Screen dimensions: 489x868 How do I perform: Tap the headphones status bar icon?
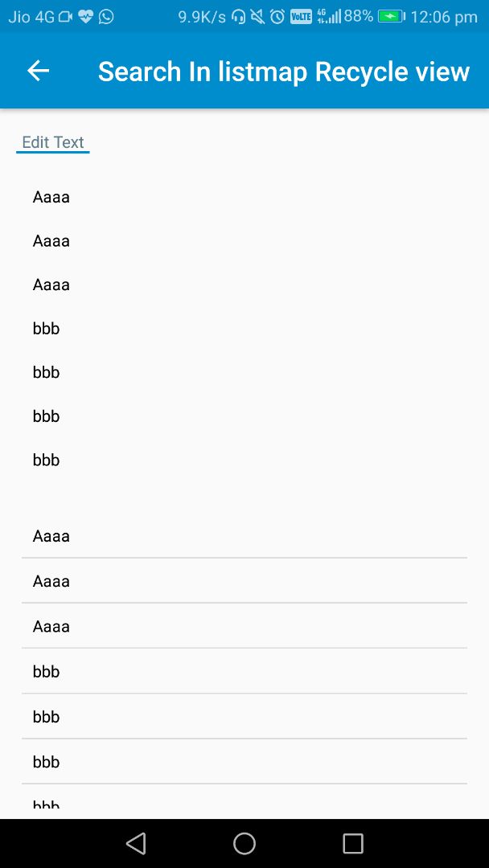point(238,16)
